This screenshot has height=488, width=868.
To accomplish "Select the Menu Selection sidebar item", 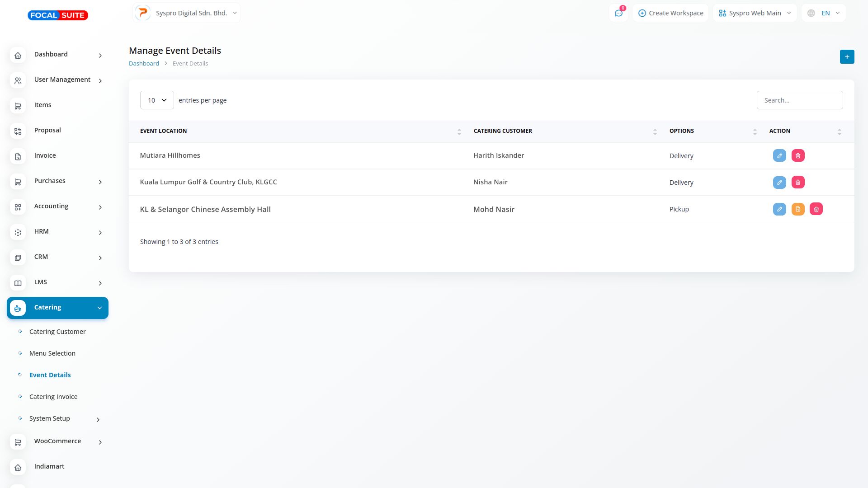I will pos(52,353).
